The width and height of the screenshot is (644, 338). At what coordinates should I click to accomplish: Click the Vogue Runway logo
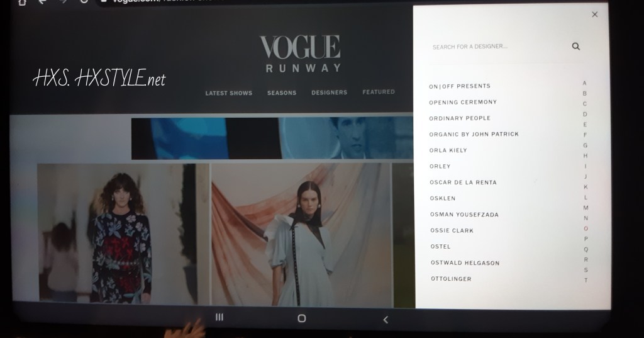(300, 55)
